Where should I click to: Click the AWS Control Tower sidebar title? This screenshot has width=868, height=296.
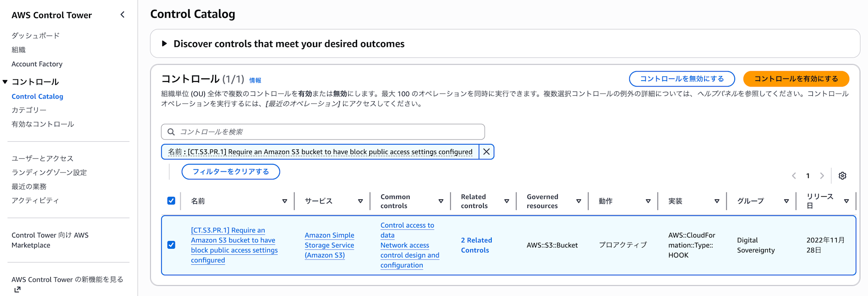52,15
